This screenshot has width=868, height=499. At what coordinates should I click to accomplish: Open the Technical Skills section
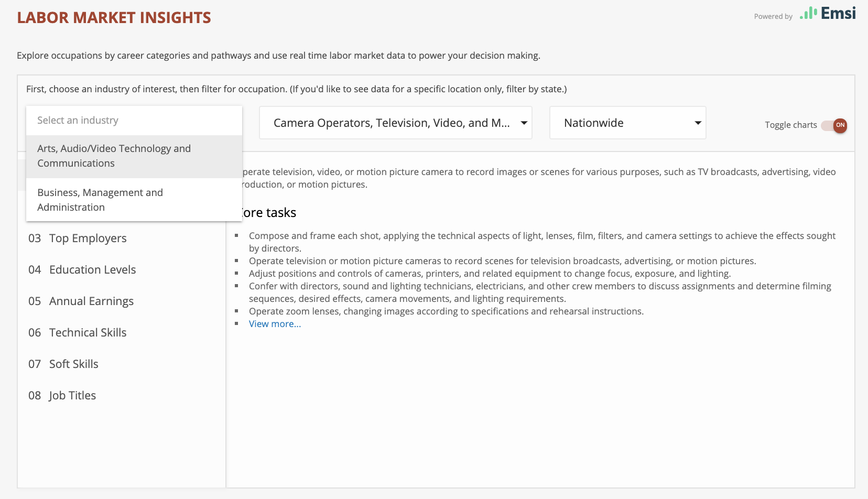pos(88,333)
